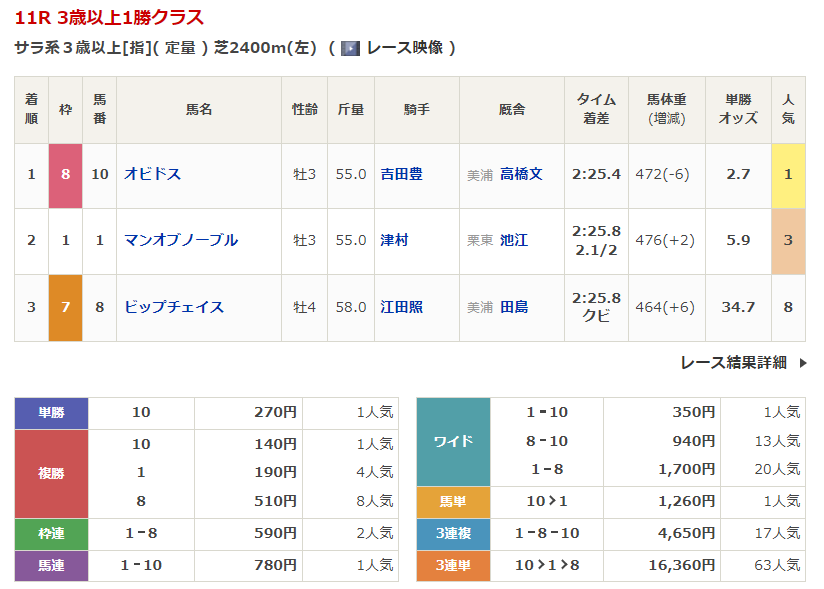This screenshot has width=824, height=589.
Task: Click the ワイド payout 940円
Action: coord(694,441)
